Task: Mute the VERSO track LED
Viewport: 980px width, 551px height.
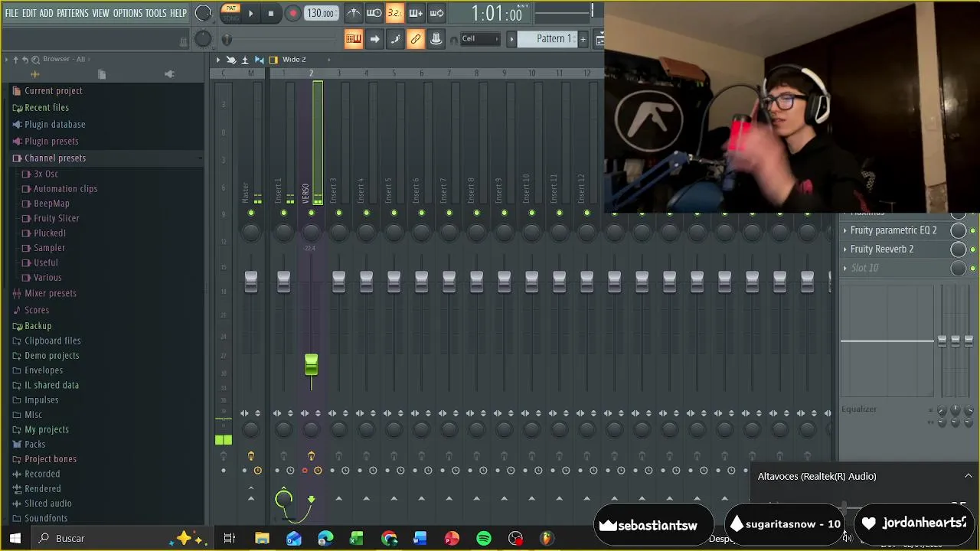Action: (x=311, y=213)
